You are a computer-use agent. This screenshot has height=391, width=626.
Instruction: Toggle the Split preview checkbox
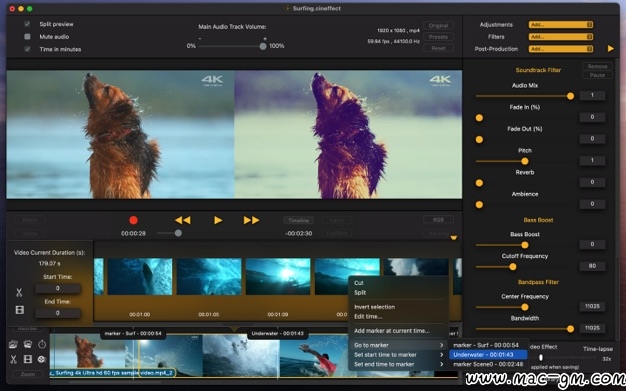pos(27,24)
